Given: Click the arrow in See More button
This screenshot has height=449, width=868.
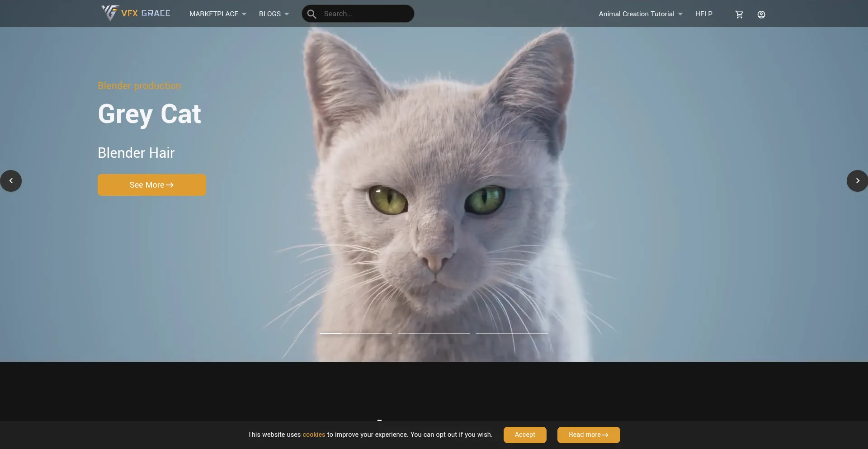Looking at the screenshot, I should 170,185.
